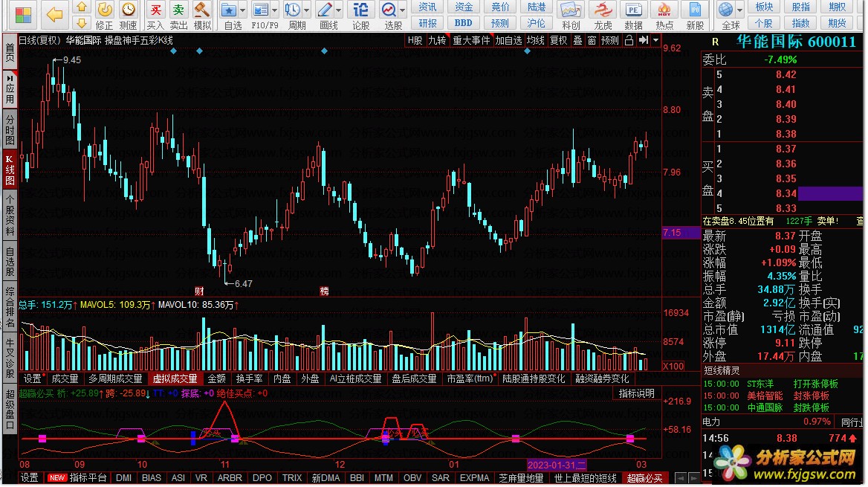Image resolution: width=868 pixels, height=487 pixels.
Task: Click the 沪伦 toolbar button
Action: coord(536,23)
